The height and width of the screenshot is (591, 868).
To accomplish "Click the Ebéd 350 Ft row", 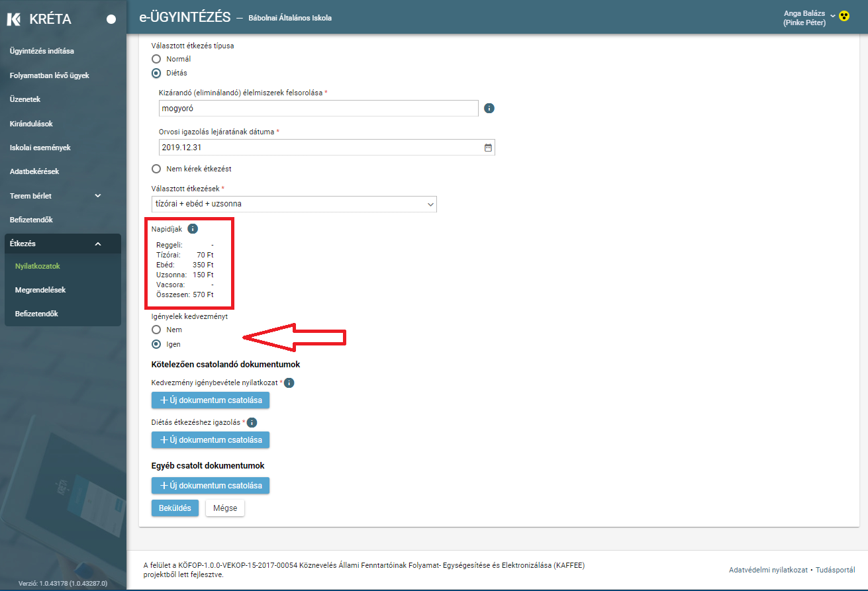I will point(185,265).
